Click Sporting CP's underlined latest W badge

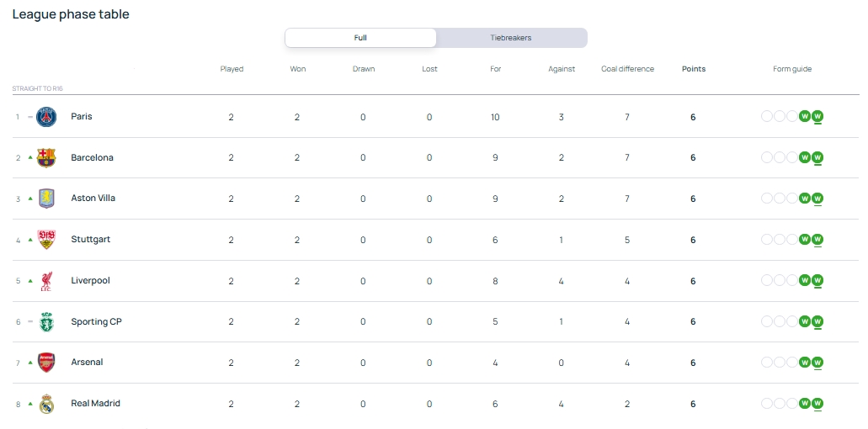[817, 321]
